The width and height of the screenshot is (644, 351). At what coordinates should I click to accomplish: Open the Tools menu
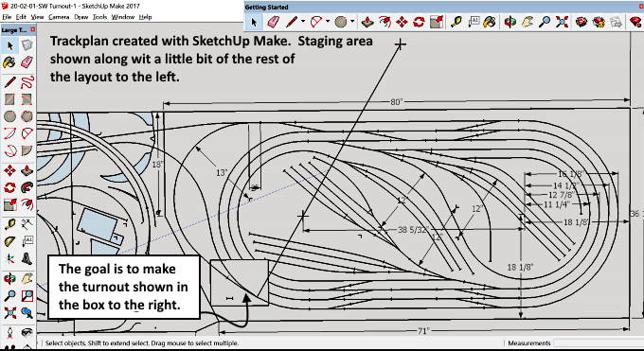point(99,17)
